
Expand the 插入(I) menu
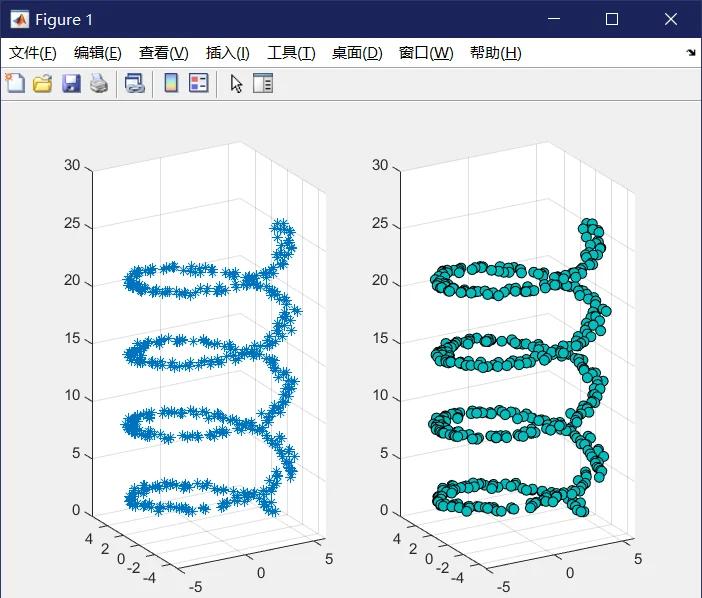[227, 53]
